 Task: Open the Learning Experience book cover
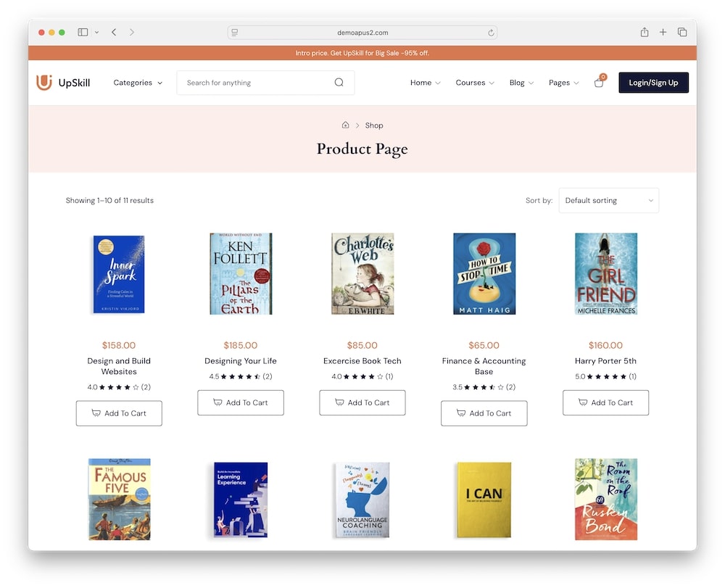(x=241, y=500)
